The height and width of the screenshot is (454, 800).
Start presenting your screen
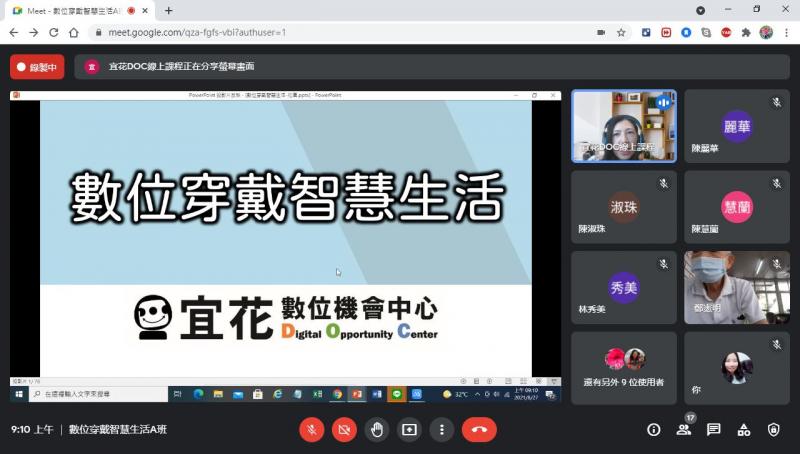409,430
